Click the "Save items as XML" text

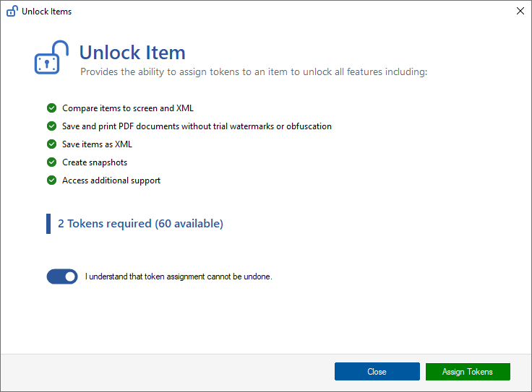tap(97, 144)
